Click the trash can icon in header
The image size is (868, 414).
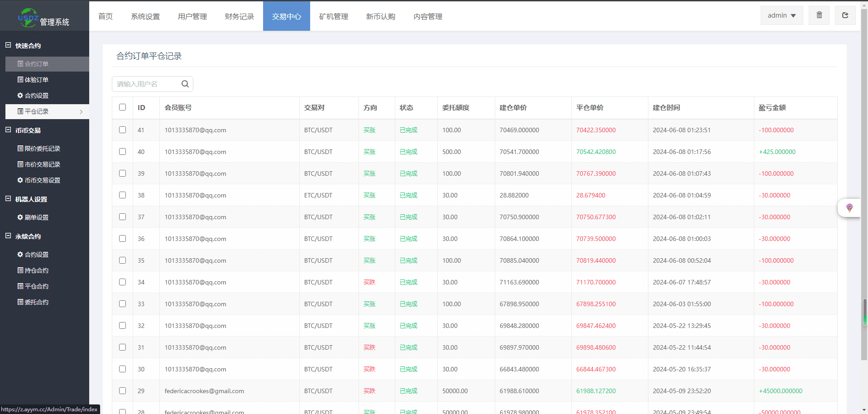pyautogui.click(x=819, y=15)
